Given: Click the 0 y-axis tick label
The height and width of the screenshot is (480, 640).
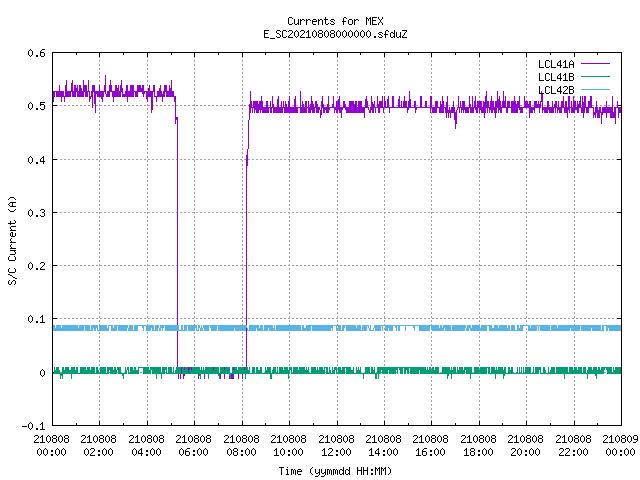Looking at the screenshot, I should [x=42, y=373].
